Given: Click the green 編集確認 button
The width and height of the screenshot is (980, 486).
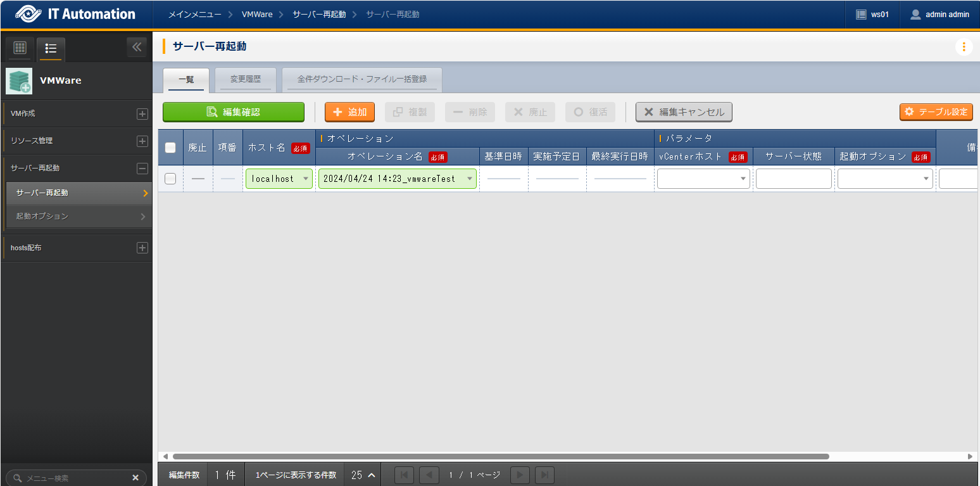Looking at the screenshot, I should (233, 112).
